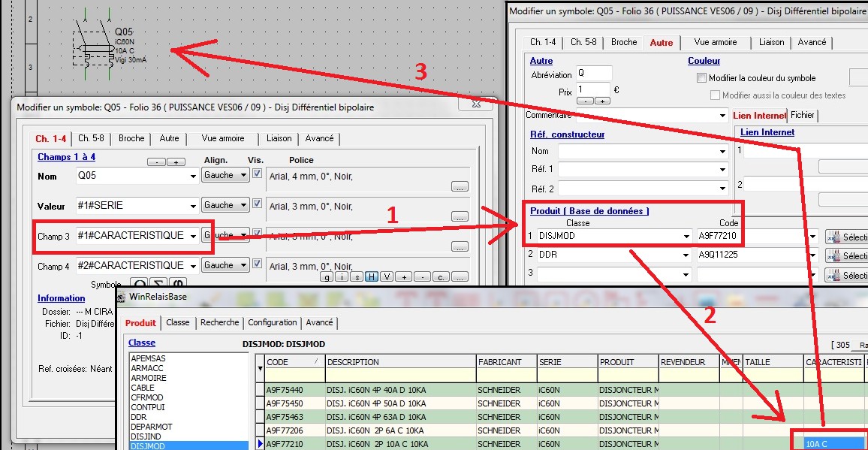Screen dimensions: 868x450
Task: Switch to the 'Ch. 5-8' tab in left dialog
Action: [x=92, y=138]
